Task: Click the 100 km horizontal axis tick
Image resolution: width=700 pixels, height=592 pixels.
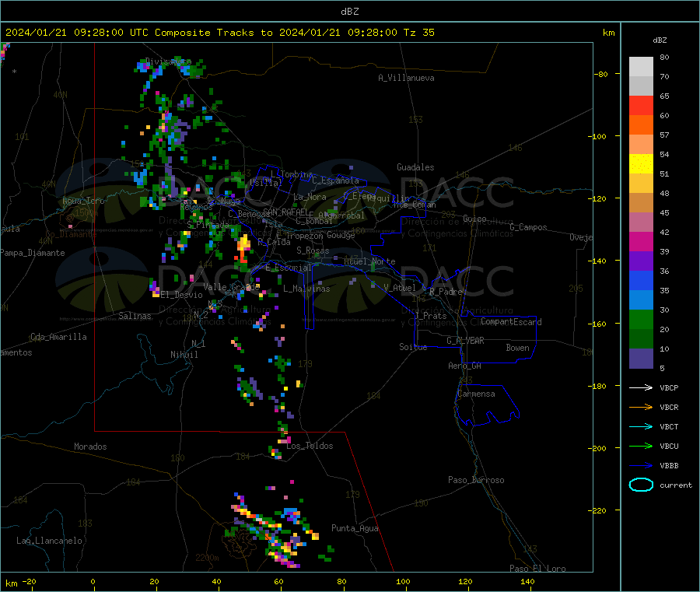Action: pos(403,581)
